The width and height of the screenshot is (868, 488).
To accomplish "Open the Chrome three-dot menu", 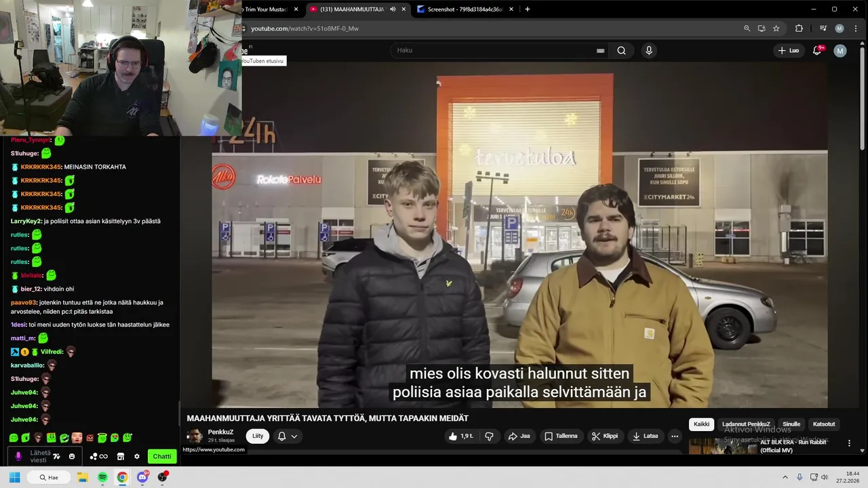I will tap(854, 28).
